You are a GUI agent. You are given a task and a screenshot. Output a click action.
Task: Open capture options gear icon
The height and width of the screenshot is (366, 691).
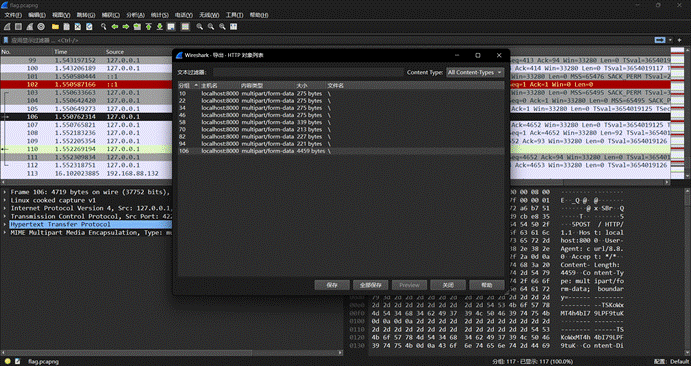click(x=41, y=27)
